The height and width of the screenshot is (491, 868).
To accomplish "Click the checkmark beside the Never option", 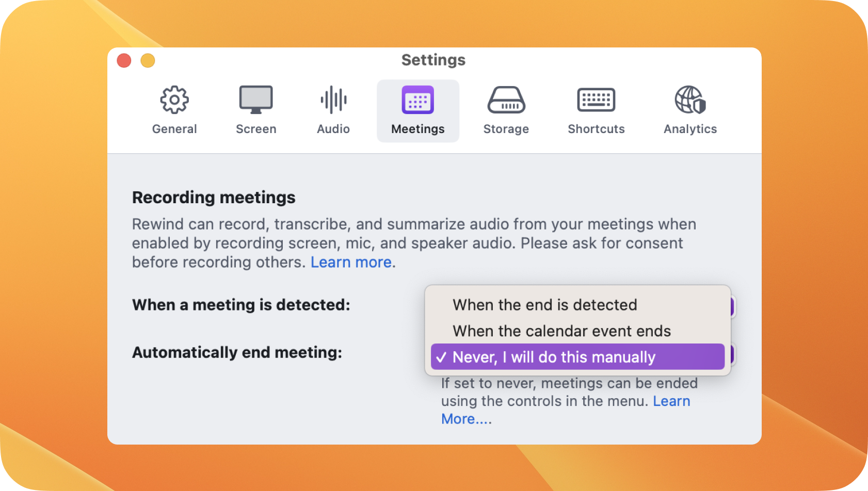I will click(441, 357).
